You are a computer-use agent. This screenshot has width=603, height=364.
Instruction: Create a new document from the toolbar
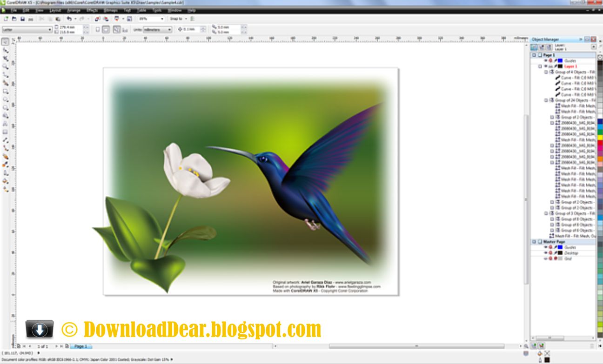(x=6, y=19)
